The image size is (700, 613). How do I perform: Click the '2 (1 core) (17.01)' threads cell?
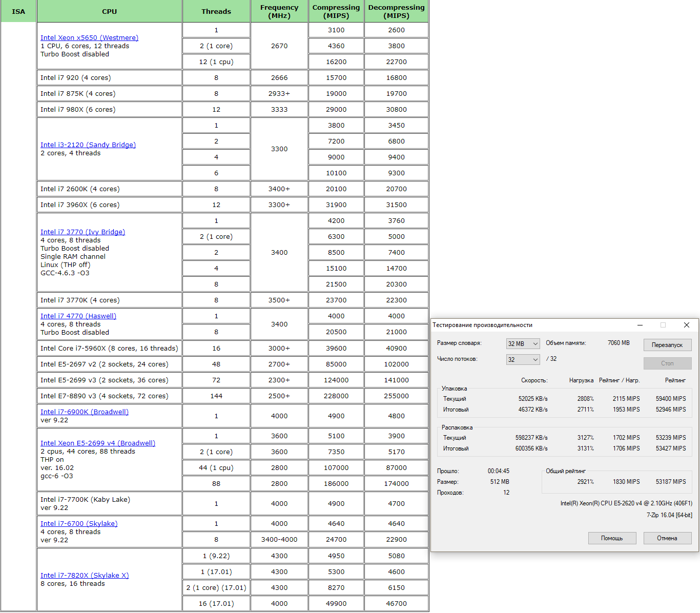pos(216,587)
